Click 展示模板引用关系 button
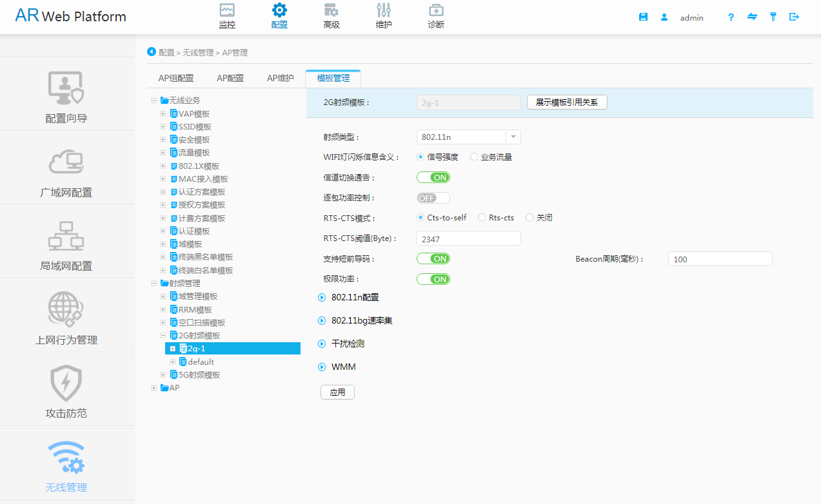The height and width of the screenshot is (504, 821). 567,102
